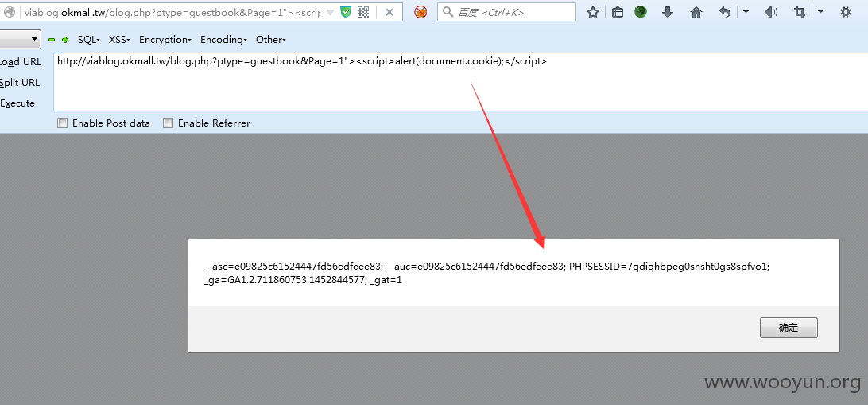The image size is (868, 405).
Task: Click the green globe addon icon
Action: click(x=641, y=12)
